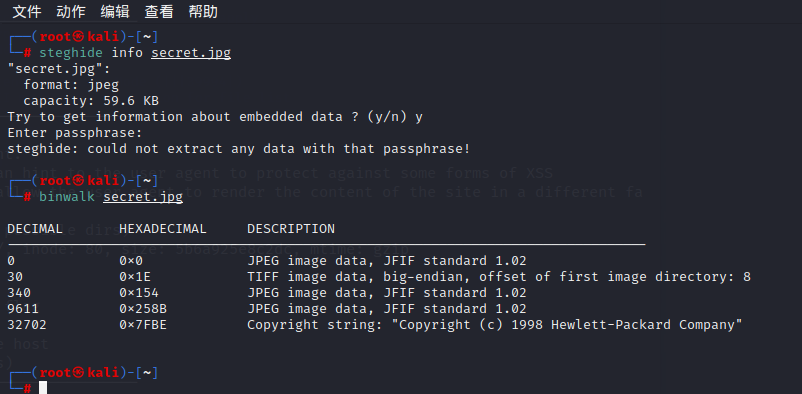The width and height of the screenshot is (802, 394).
Task: Open the 动作 menu
Action: click(x=71, y=12)
